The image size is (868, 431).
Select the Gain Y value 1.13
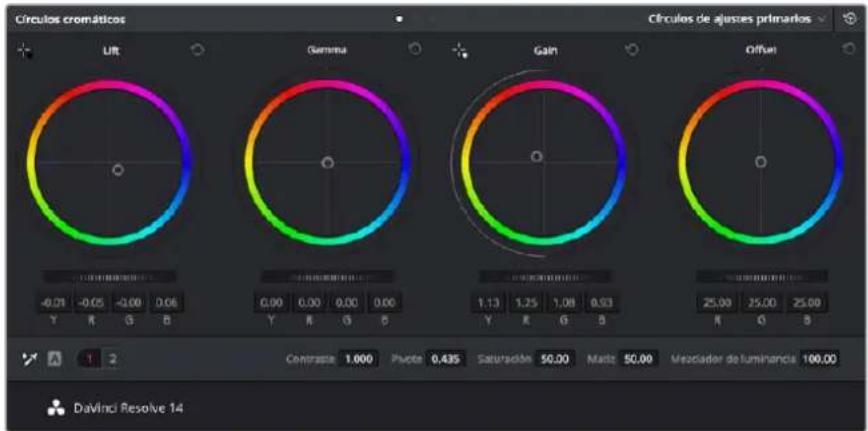[488, 303]
